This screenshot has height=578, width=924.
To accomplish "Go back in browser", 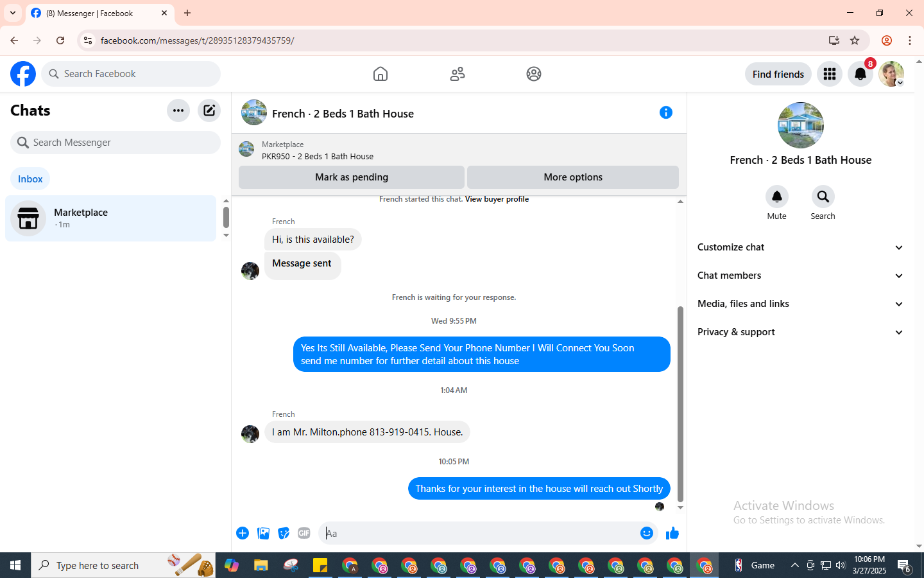I will coord(14,40).
